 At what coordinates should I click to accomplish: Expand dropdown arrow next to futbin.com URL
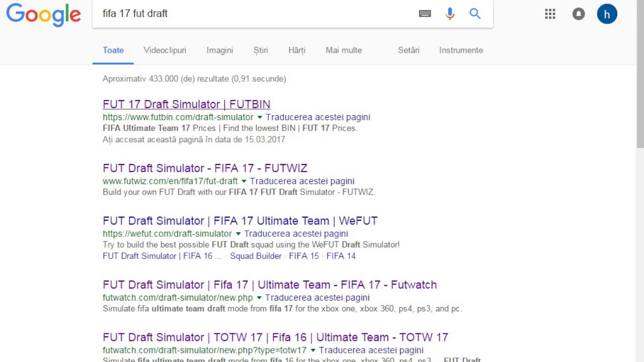[x=260, y=117]
